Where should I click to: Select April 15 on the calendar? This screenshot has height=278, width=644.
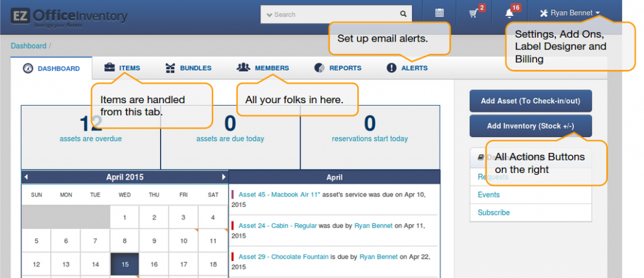(125, 264)
